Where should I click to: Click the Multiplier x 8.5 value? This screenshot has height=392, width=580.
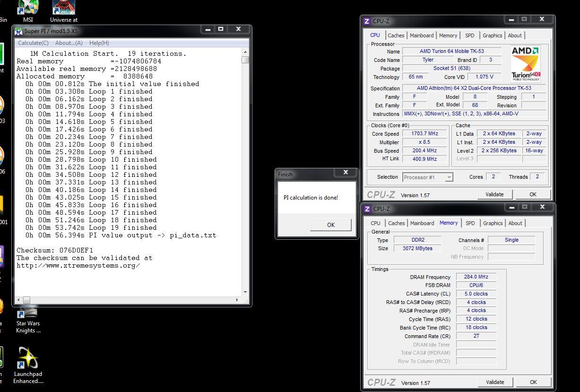424,142
